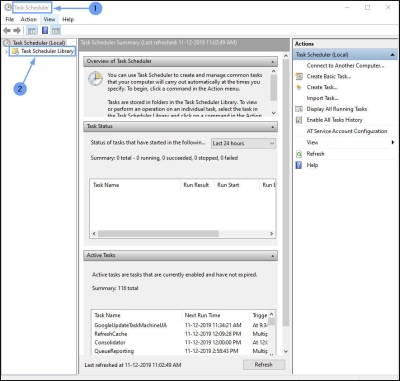Image resolution: width=400 pixels, height=381 pixels.
Task: Click the blue Help toolbar icon
Action: [x=45, y=31]
